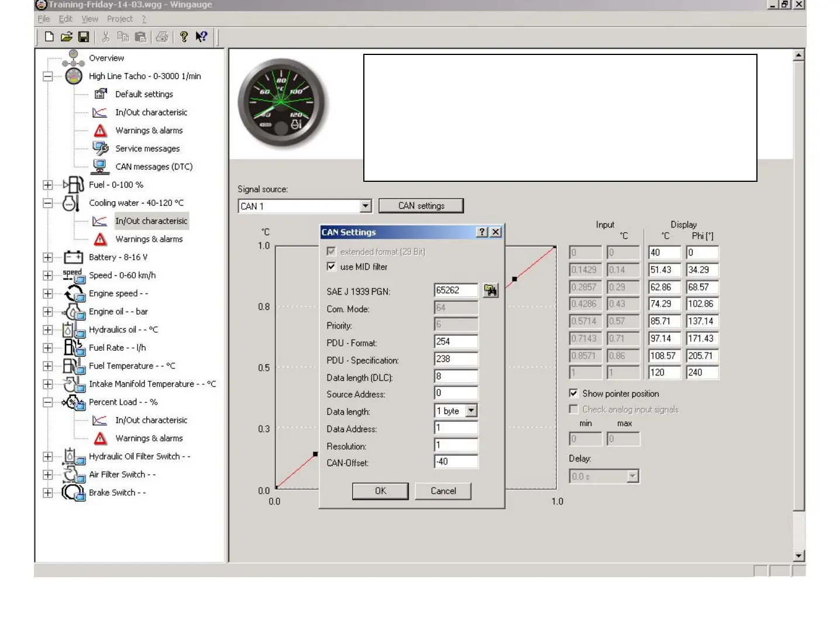Open PGN lookup icon beside 65262
This screenshot has height=628, width=840.
coord(491,290)
